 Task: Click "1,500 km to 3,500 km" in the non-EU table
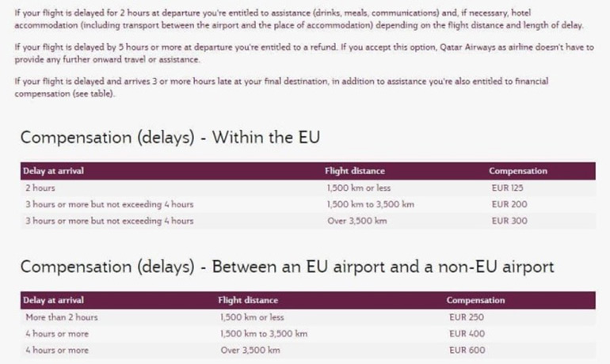[x=263, y=334]
